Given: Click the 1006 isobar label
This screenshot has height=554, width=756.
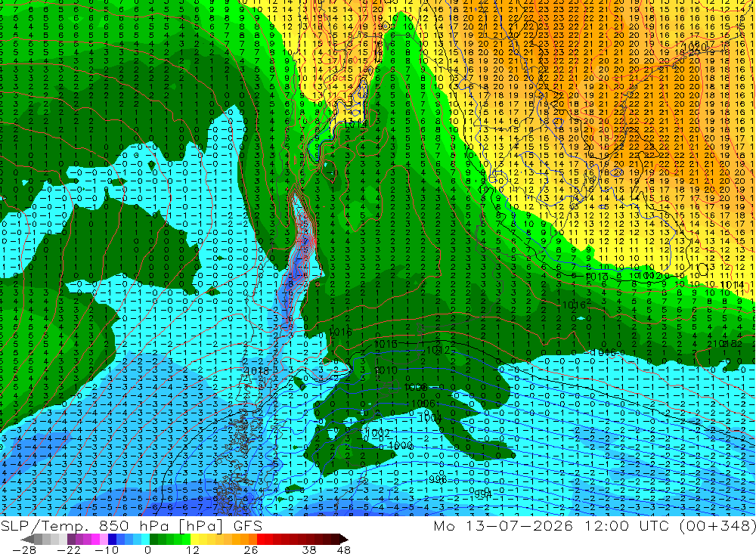Looking at the screenshot, I should point(423,403).
